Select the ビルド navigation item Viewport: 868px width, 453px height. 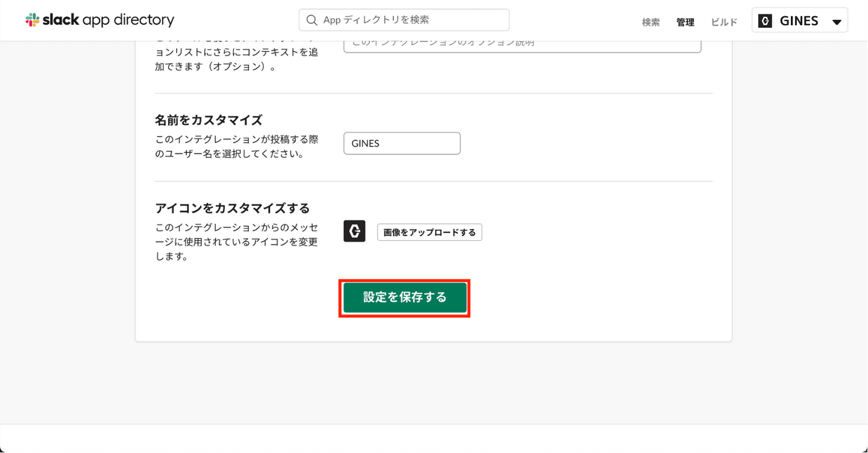[724, 22]
